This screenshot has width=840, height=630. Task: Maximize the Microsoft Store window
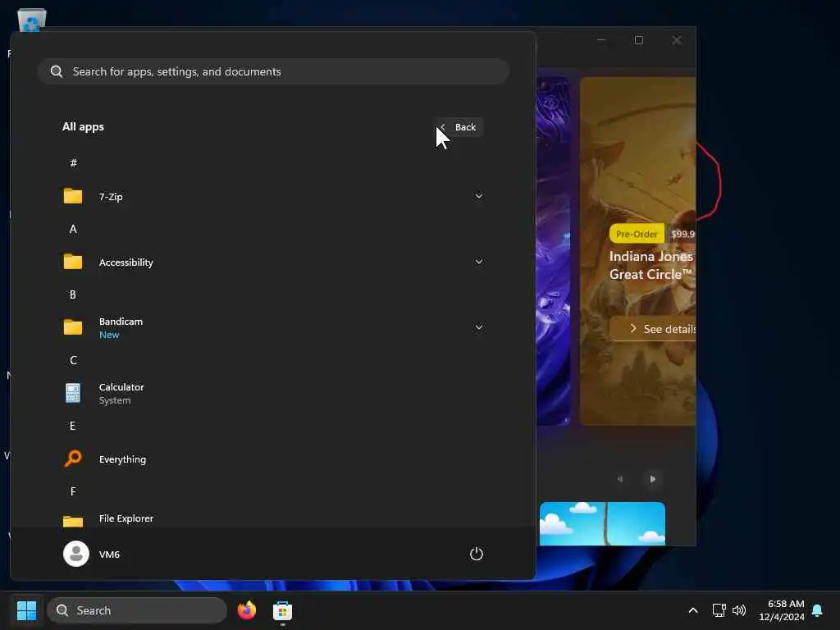[638, 40]
